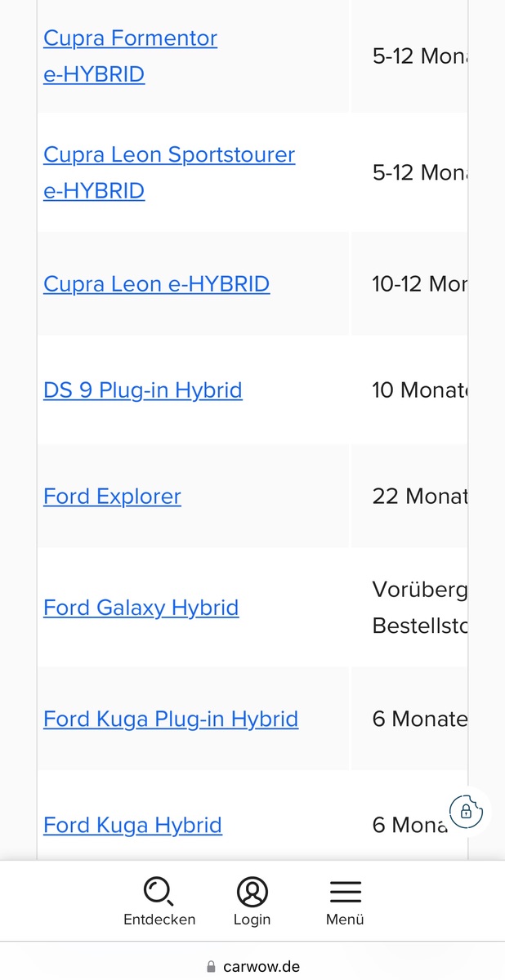Tap the padlock icon beside carwow.de
This screenshot has height=980, width=505.
pos(212,967)
